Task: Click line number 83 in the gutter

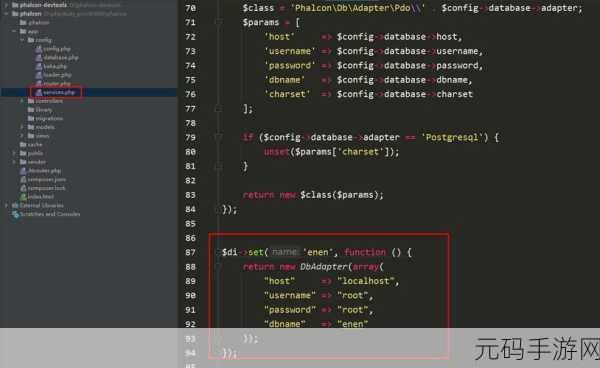Action: click(190, 195)
